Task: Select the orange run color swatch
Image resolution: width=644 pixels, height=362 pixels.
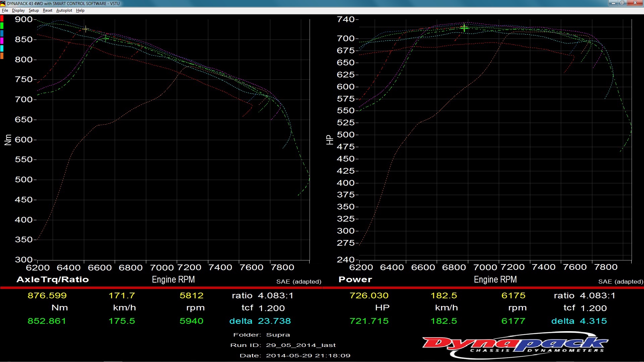Action: click(2, 56)
